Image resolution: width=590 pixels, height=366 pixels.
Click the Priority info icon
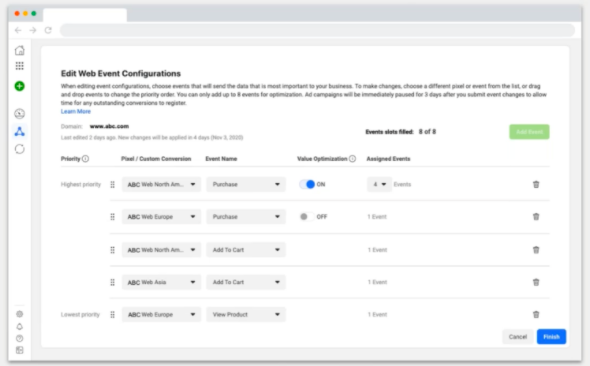click(85, 159)
